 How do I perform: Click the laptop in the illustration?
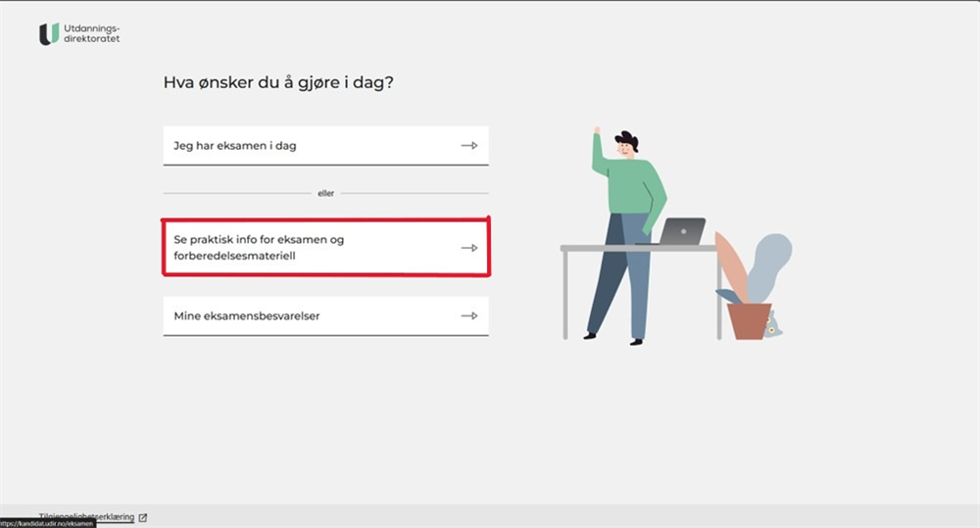pos(683,231)
